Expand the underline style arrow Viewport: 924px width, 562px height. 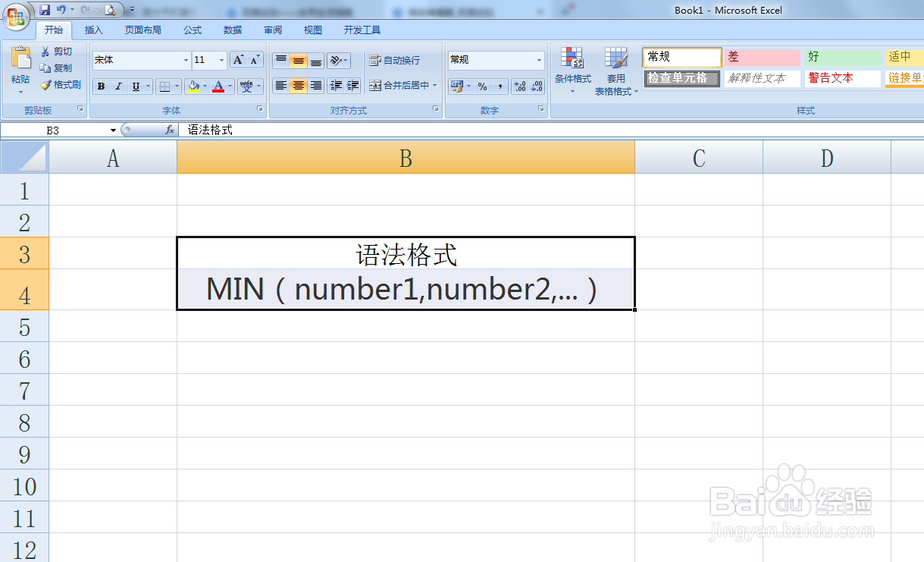[x=149, y=86]
